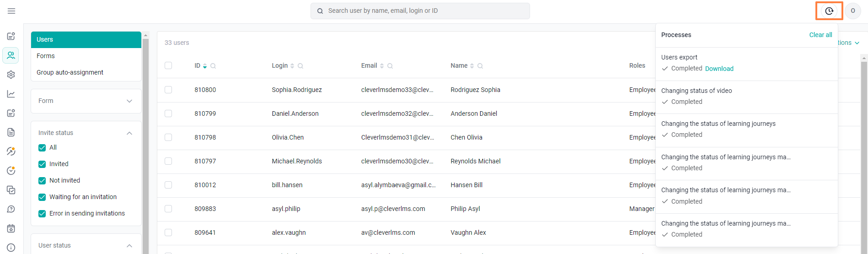The height and width of the screenshot is (254, 868).
Task: Search within the ID column
Action: 213,66
